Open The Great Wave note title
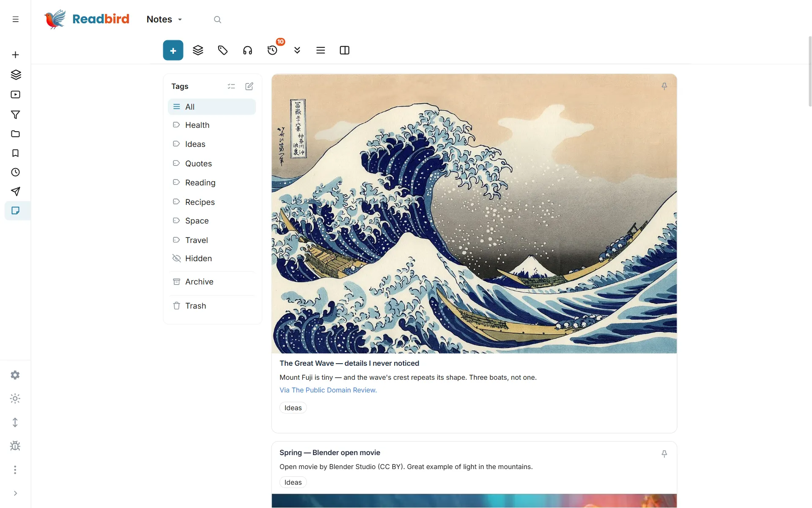This screenshot has height=508, width=812. tap(349, 364)
